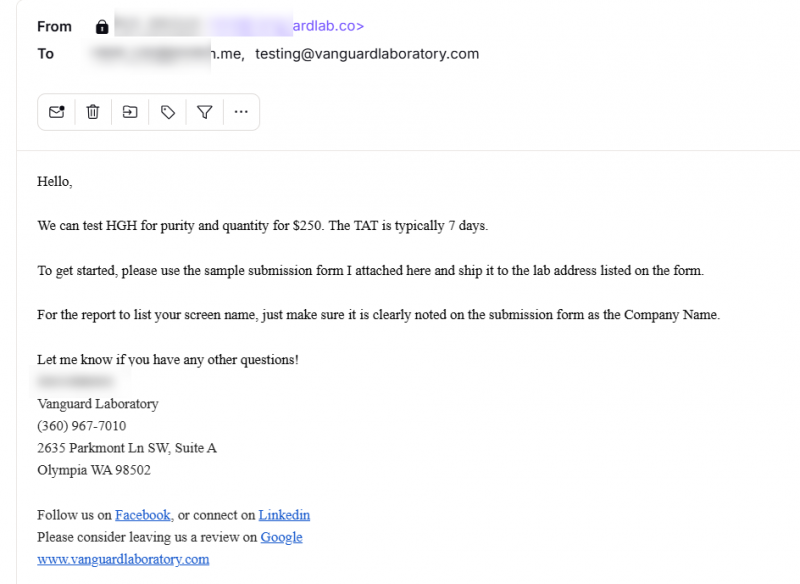Viewport: 800px width, 584px height.
Task: Click the phone number (360) 967-7010
Action: pos(82,426)
